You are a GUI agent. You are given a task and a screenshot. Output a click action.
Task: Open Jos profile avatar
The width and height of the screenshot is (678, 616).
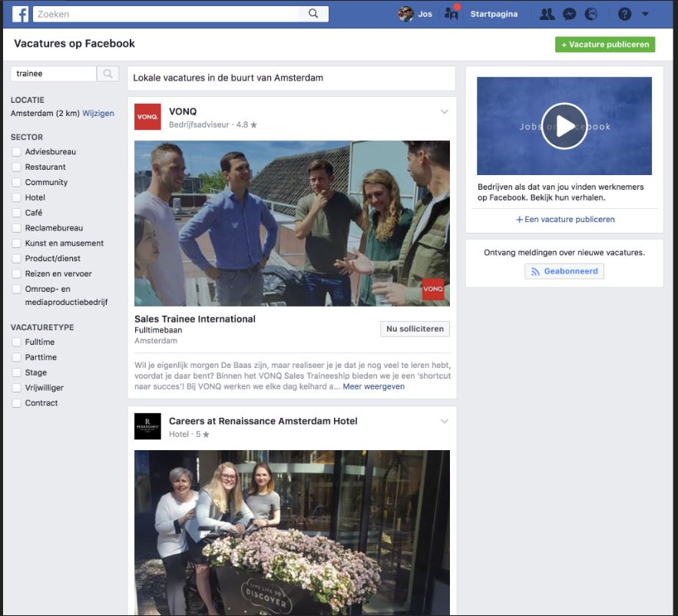tap(405, 15)
